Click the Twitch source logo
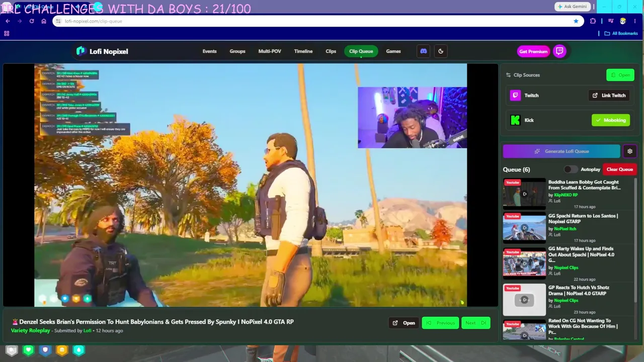The width and height of the screenshot is (644, 362). point(515,96)
